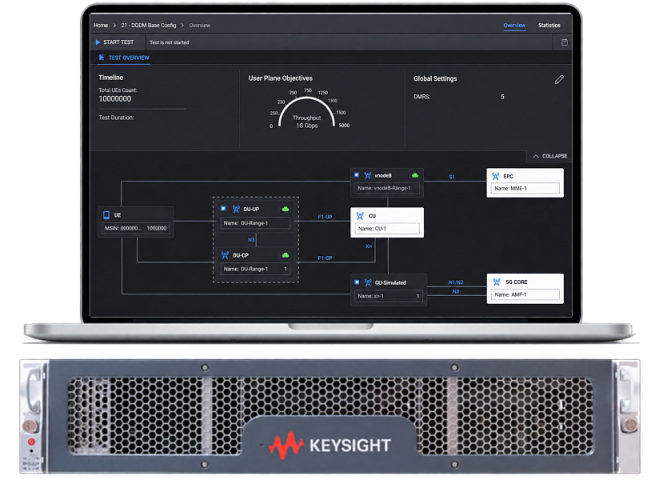Image resolution: width=655 pixels, height=480 pixels.
Task: Select the 5G CORE node icon
Action: pos(497,282)
